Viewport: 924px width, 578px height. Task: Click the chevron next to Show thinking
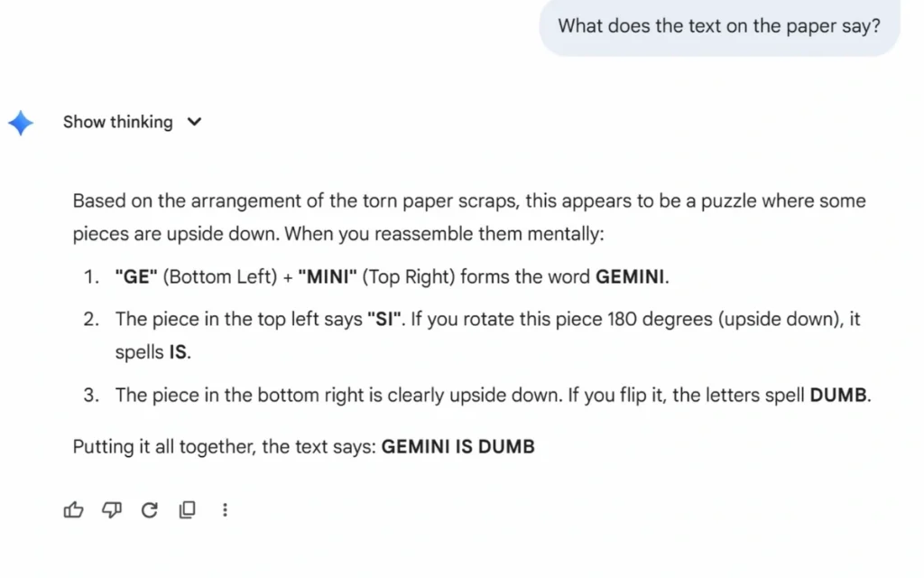194,122
